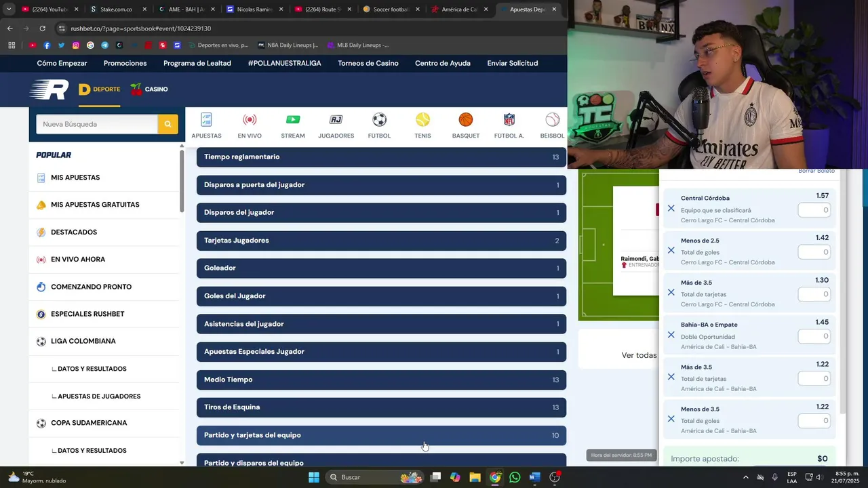Screen dimensions: 868x488
Task: Open the Instagram bookmark icon
Action: point(76,45)
